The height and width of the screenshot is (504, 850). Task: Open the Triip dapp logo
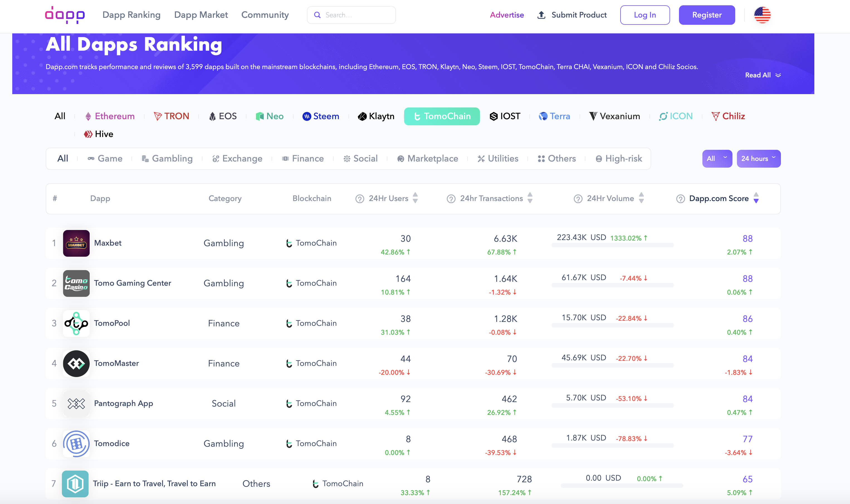pos(75,484)
